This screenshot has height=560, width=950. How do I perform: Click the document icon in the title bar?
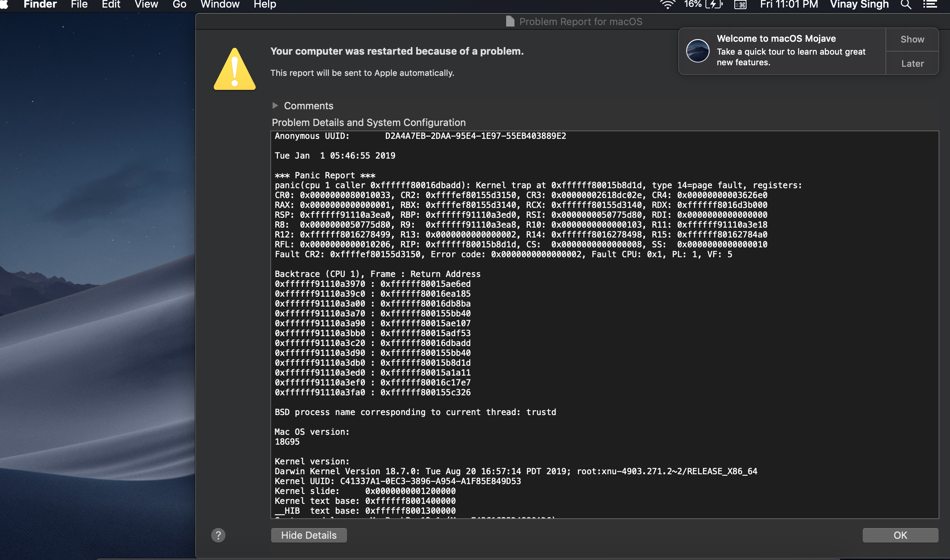point(510,21)
